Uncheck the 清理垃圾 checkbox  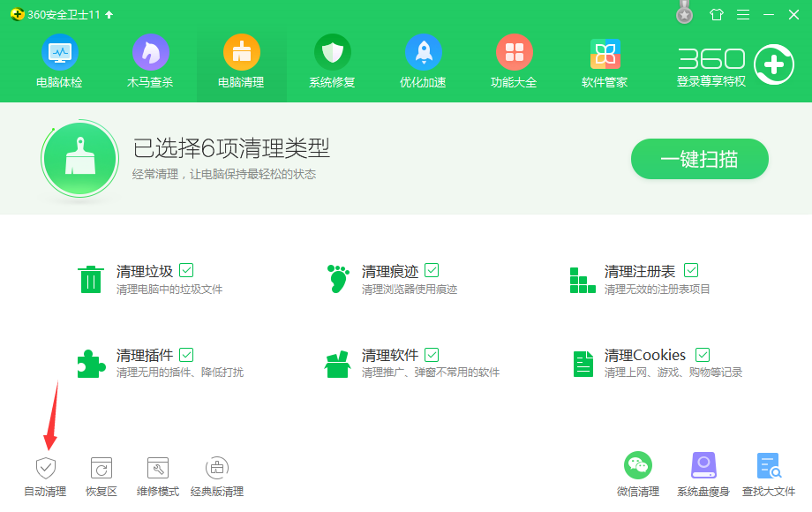tap(186, 270)
